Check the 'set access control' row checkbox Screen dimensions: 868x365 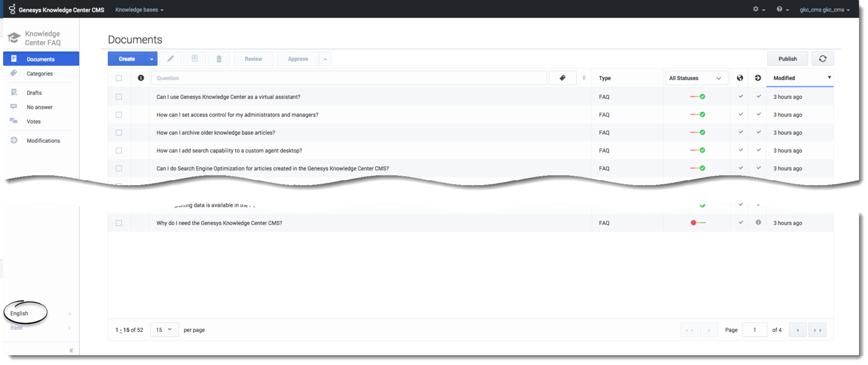pyautogui.click(x=118, y=115)
